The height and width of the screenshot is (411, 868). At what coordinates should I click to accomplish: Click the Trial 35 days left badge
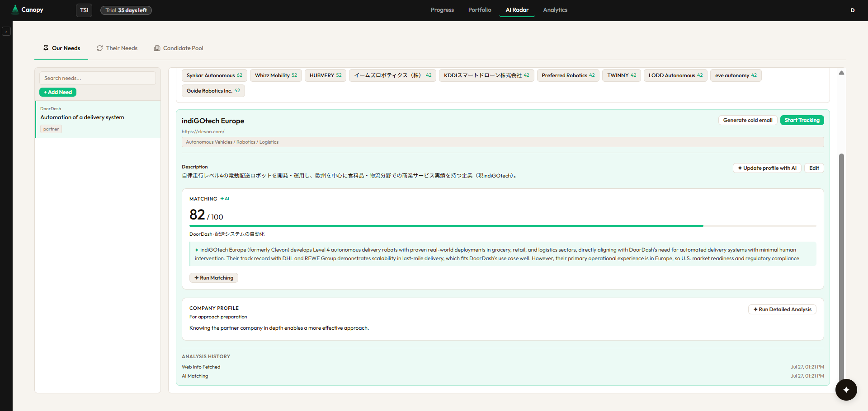[x=126, y=10]
